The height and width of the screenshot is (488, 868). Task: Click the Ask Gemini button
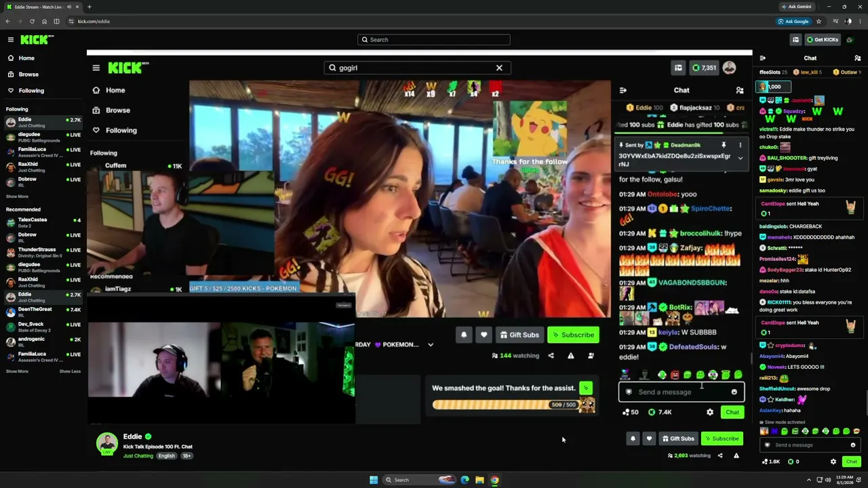pos(796,7)
